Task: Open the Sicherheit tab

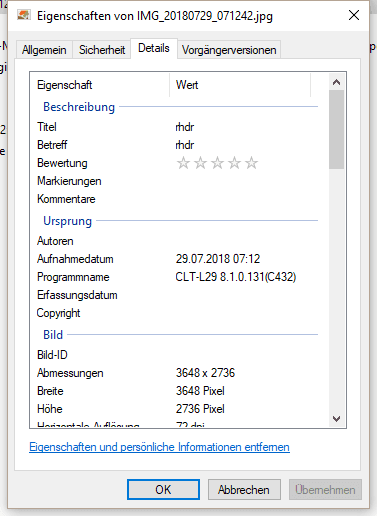Action: pyautogui.click(x=102, y=50)
